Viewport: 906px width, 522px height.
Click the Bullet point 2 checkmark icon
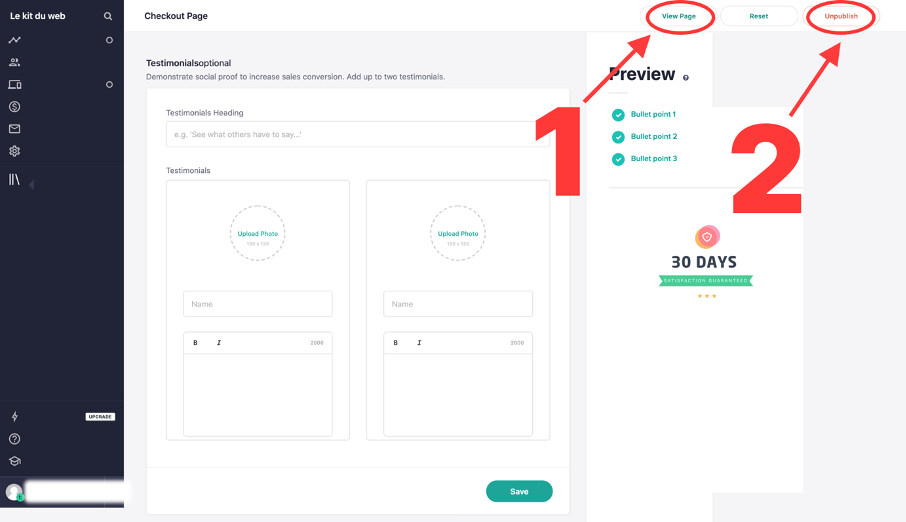(618, 137)
